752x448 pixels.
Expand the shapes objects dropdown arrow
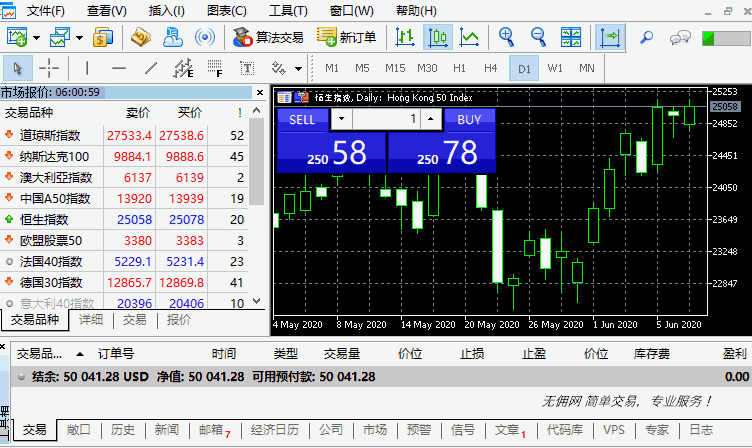pos(299,69)
